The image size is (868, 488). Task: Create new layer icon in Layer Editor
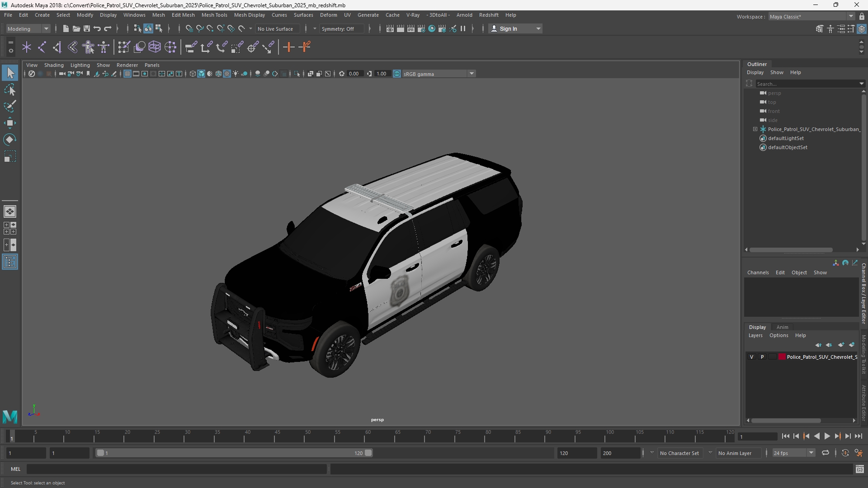tap(841, 345)
